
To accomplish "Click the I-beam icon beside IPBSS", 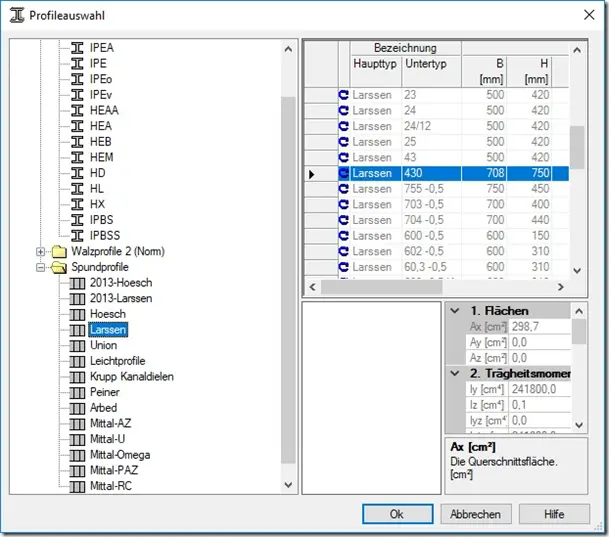I will click(77, 235).
